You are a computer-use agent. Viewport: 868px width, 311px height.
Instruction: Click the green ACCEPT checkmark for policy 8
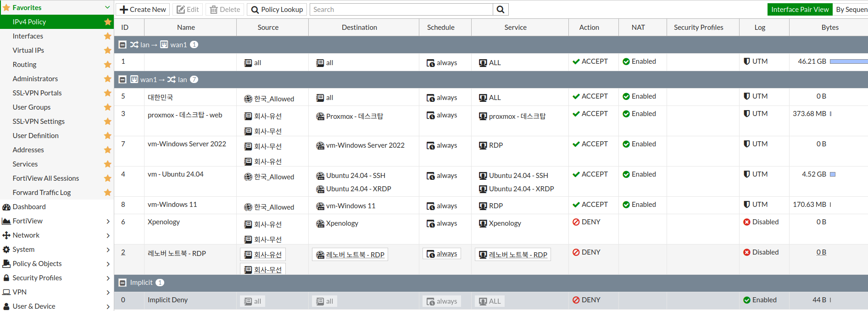pos(576,205)
